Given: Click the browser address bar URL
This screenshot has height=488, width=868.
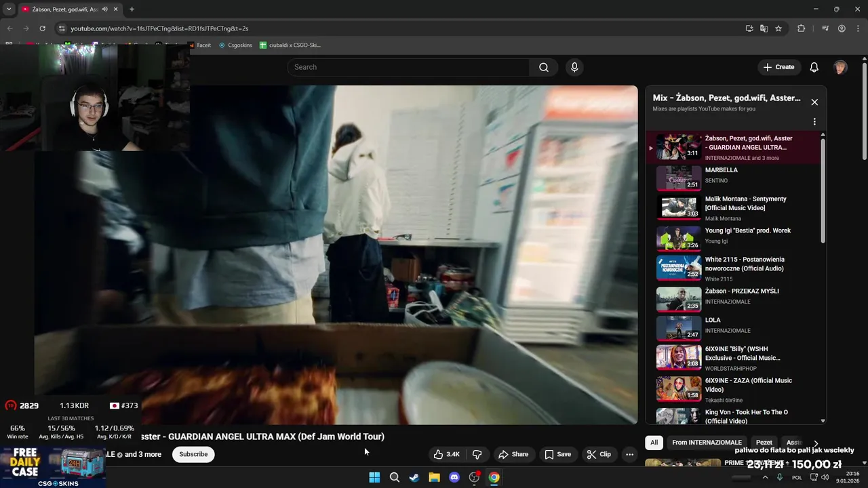Looking at the screenshot, I should tap(159, 28).
